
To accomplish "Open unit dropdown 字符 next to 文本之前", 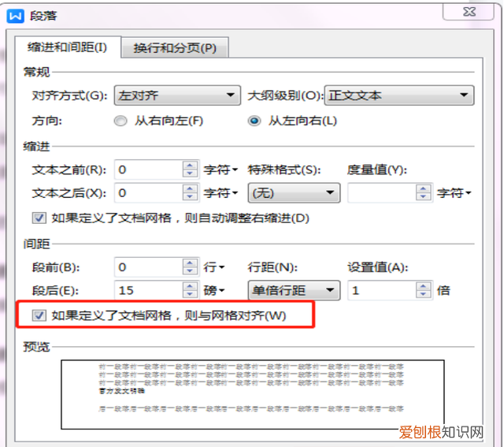I will tap(220, 169).
